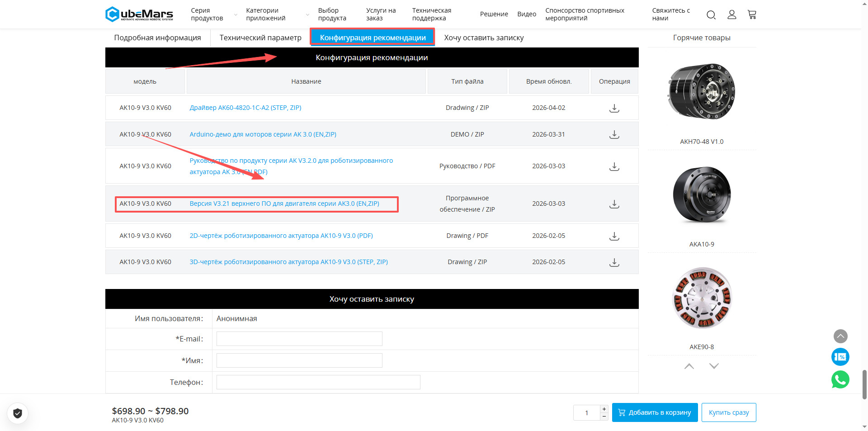The image size is (868, 431).
Task: Download the V3.21 upper software ZIP
Action: point(614,204)
